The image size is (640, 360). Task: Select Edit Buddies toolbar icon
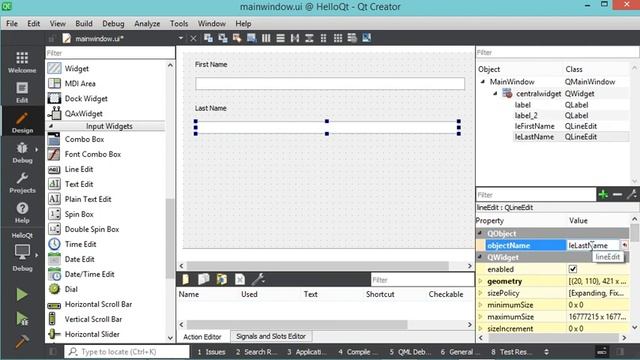coord(237,38)
